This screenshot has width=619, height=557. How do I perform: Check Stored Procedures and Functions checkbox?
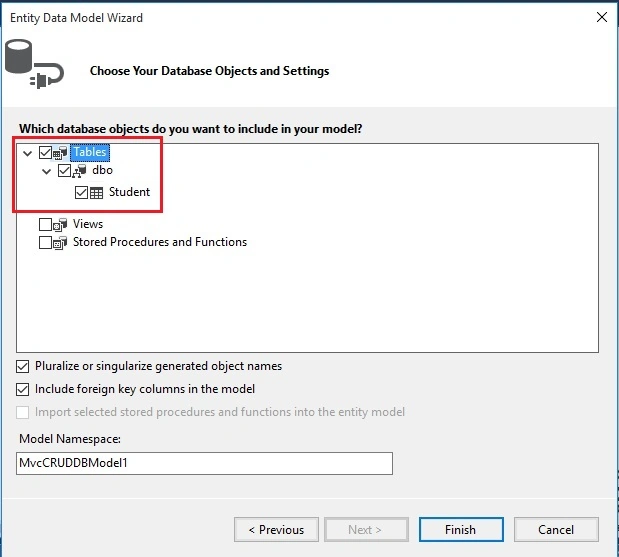pos(45,242)
